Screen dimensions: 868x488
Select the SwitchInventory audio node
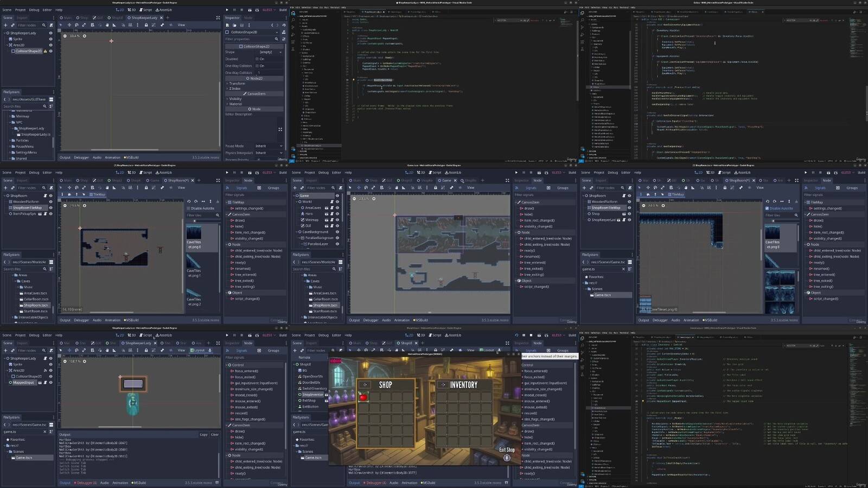pos(314,388)
